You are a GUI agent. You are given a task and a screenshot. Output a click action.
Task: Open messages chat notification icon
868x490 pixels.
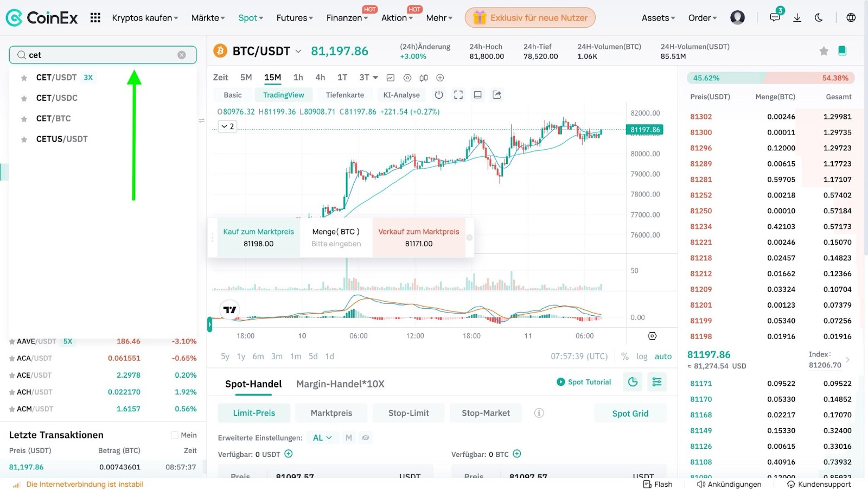click(x=775, y=17)
